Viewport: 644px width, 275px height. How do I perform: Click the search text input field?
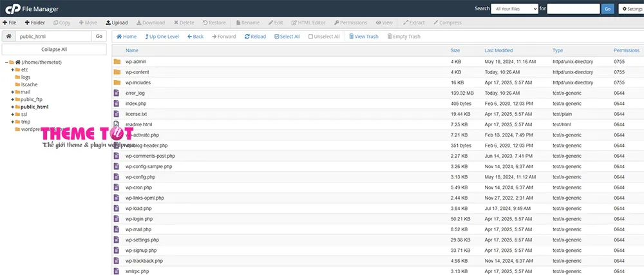click(x=573, y=8)
